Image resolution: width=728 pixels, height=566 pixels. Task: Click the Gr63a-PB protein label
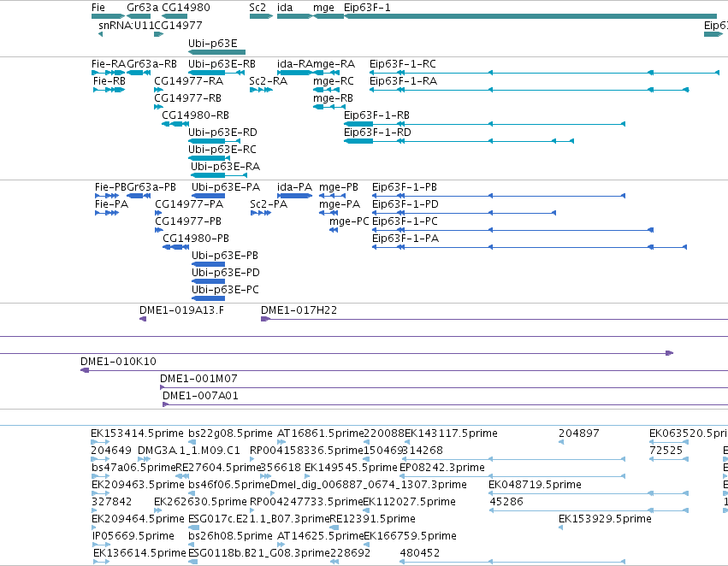151,187
